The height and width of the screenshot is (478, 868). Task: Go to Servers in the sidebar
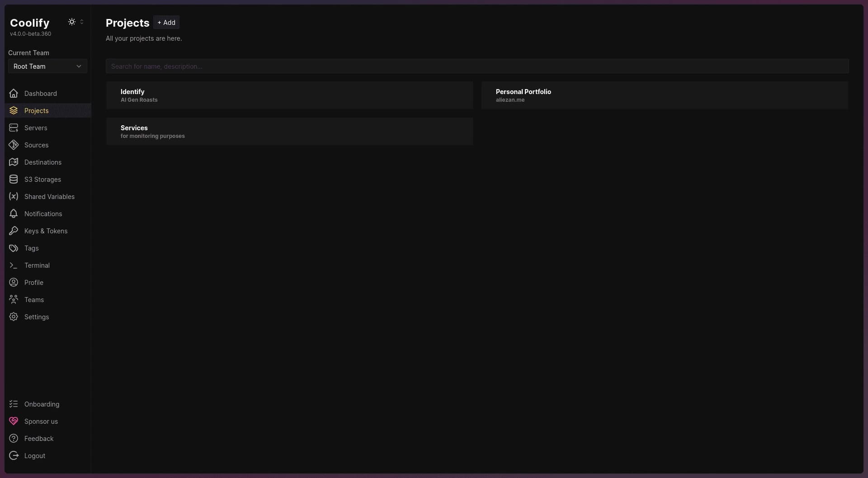click(47, 128)
